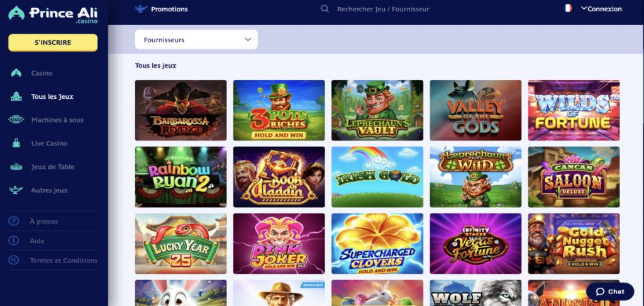Click the Autres jeux lamp icon
The width and height of the screenshot is (644, 306).
coord(16,190)
